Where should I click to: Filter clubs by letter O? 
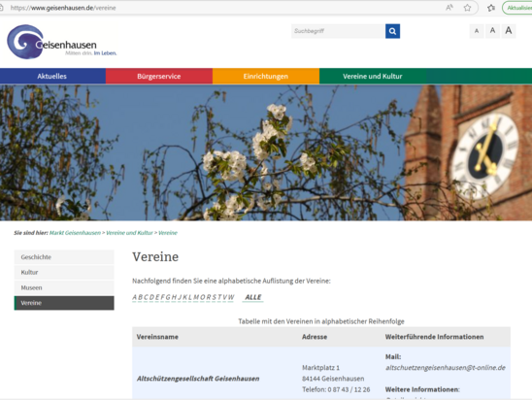pyautogui.click(x=202, y=297)
